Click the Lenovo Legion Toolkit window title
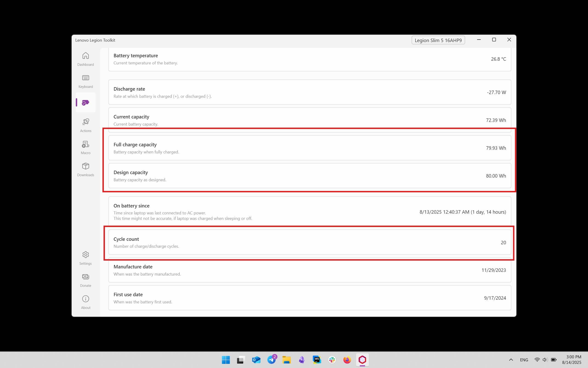This screenshot has height=368, width=588. coord(95,40)
